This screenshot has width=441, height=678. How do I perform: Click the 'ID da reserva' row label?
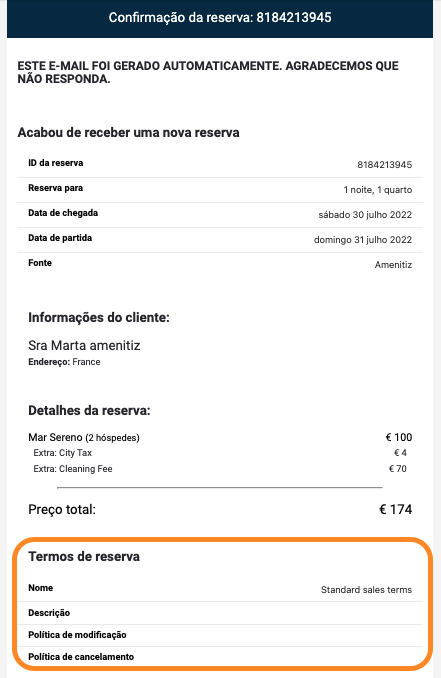coord(56,163)
